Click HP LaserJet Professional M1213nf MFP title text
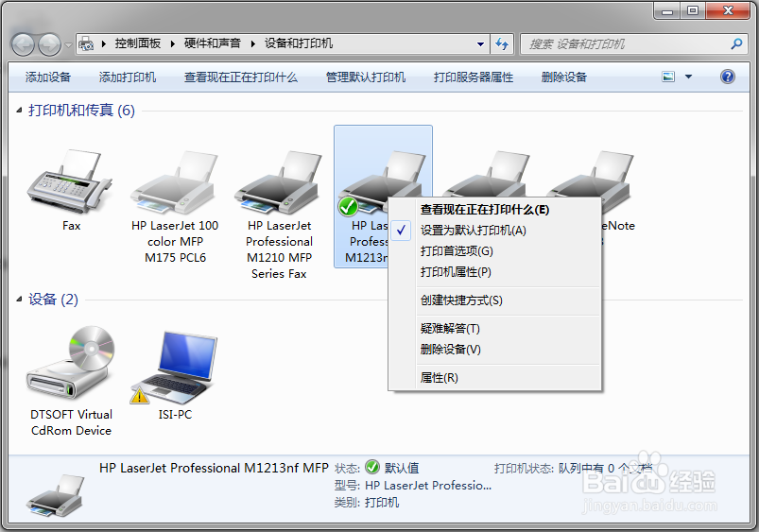Image resolution: width=759 pixels, height=532 pixels. 214,468
